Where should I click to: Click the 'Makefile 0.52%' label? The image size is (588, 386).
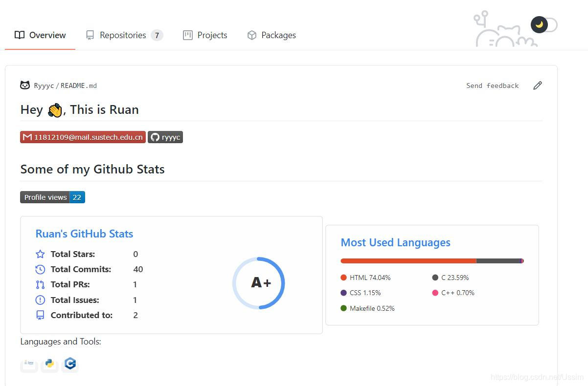click(x=372, y=308)
